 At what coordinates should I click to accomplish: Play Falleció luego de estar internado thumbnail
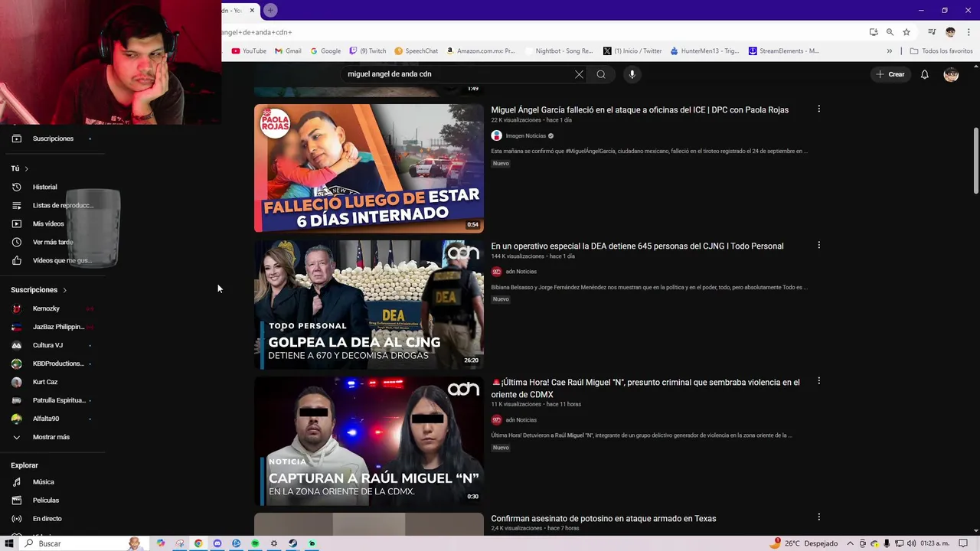(369, 168)
